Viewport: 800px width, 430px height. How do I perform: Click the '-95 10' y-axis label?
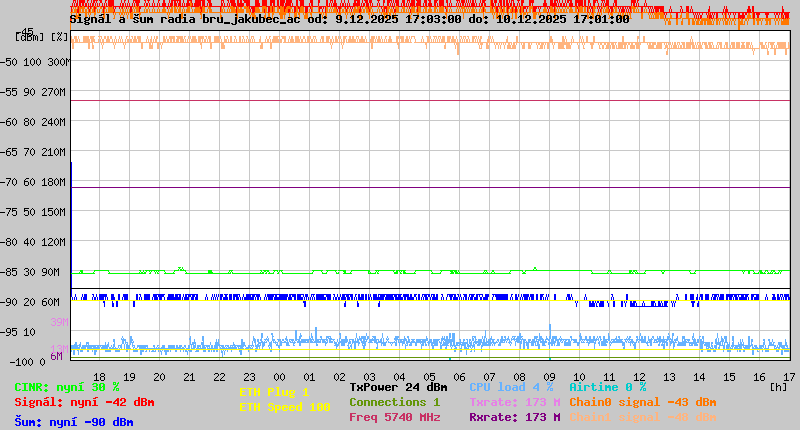[18, 333]
